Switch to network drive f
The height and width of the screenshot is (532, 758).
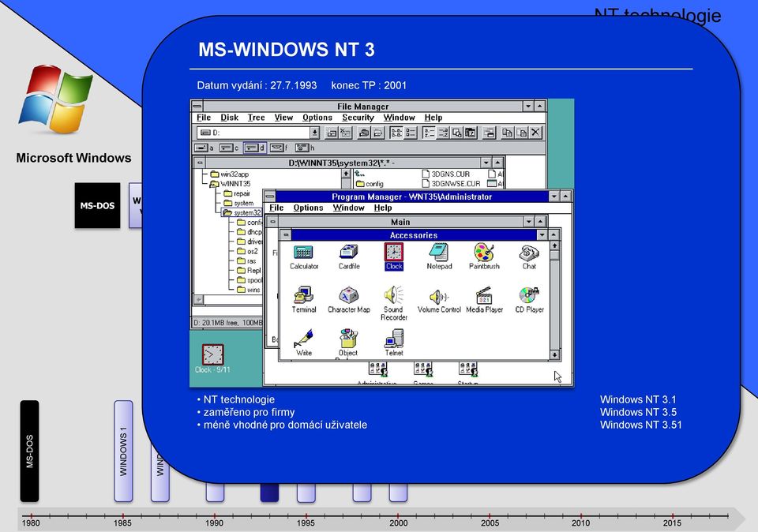coord(279,148)
